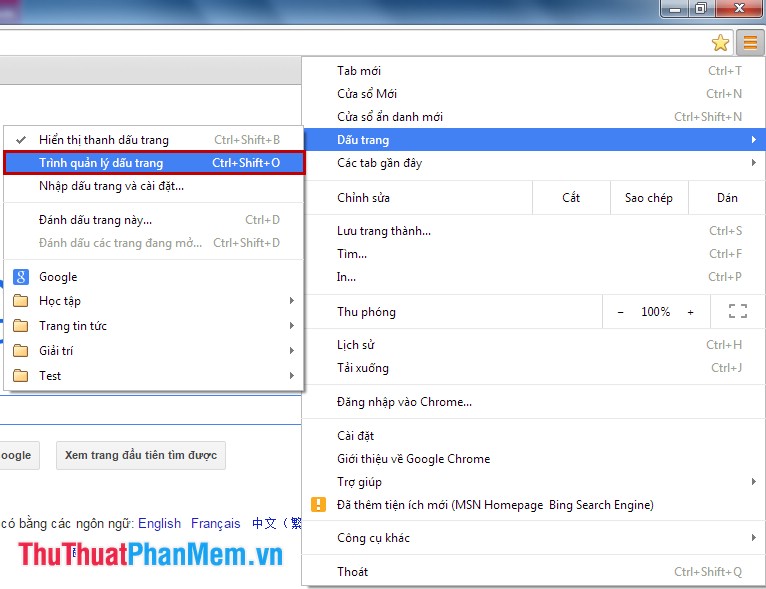Toggle fullscreen mode icon
This screenshot has height=589, width=766.
coord(738,311)
